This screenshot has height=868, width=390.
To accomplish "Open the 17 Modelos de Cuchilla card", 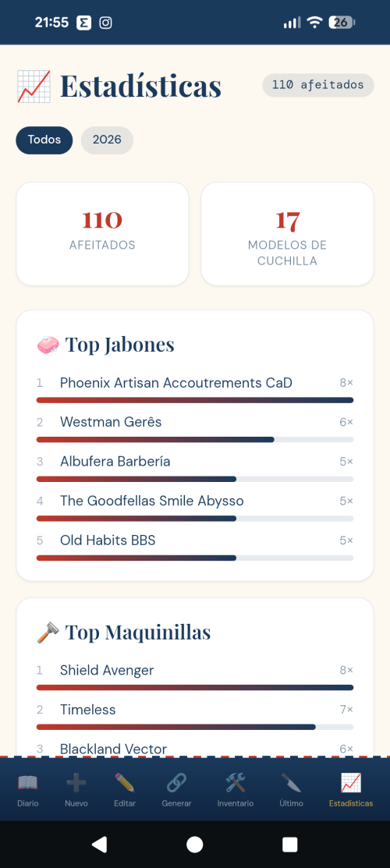I will pyautogui.click(x=287, y=234).
